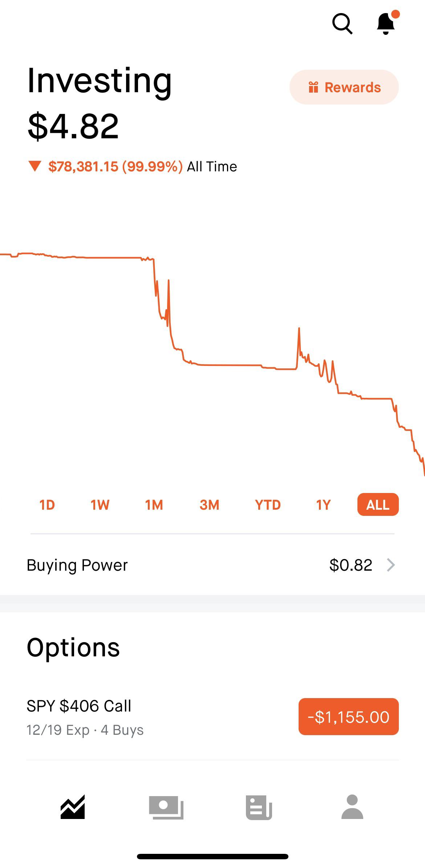Switch to YTD chart view
Screen dimensions: 425x868
[268, 505]
